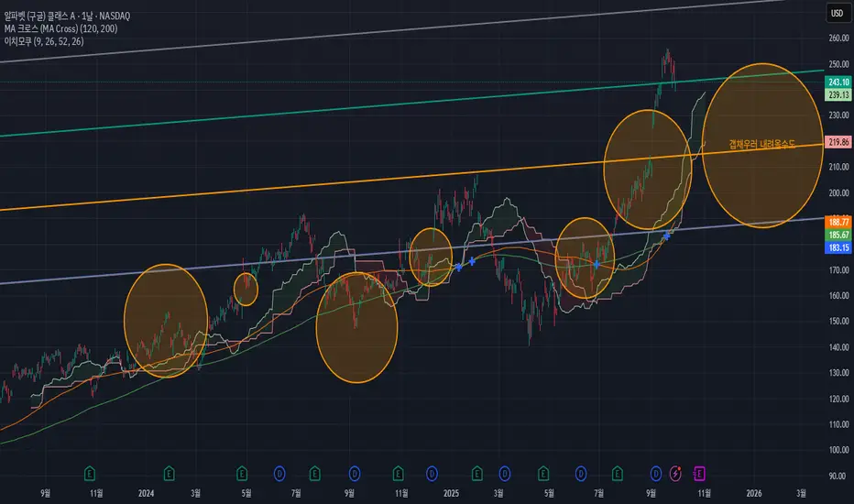The image size is (854, 504).
Task: Select the orange 갭채우러 내려올수도 text annotation
Action: 762,144
